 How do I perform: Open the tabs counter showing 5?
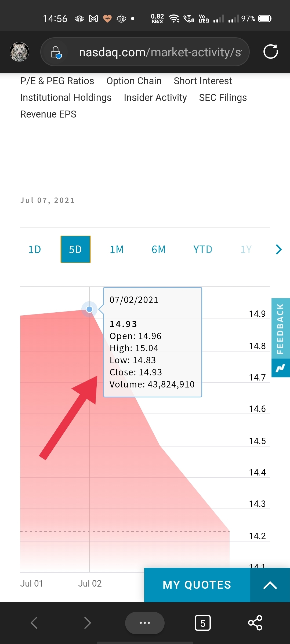click(202, 623)
